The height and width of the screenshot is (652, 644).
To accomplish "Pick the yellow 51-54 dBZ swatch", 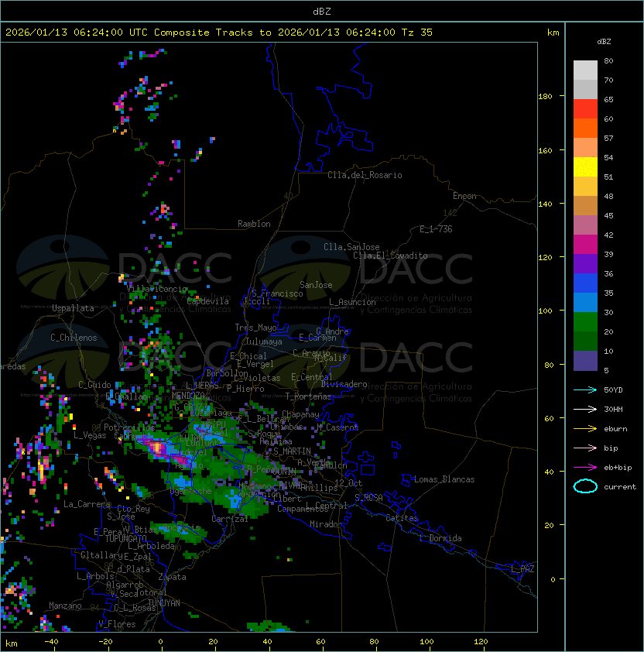I will point(585,166).
